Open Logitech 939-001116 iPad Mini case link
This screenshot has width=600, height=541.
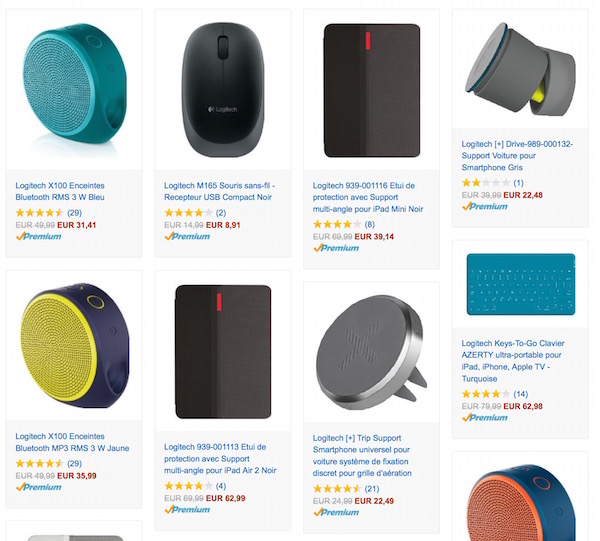click(368, 197)
